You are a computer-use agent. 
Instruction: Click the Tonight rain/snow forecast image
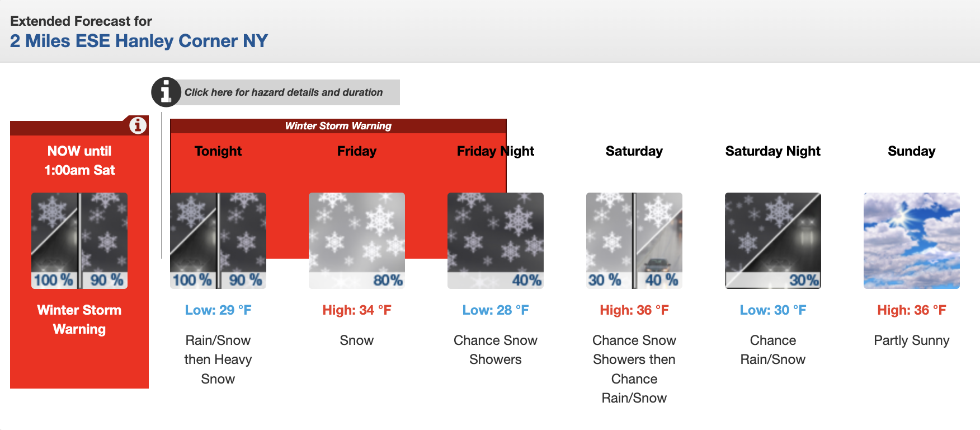click(x=218, y=241)
